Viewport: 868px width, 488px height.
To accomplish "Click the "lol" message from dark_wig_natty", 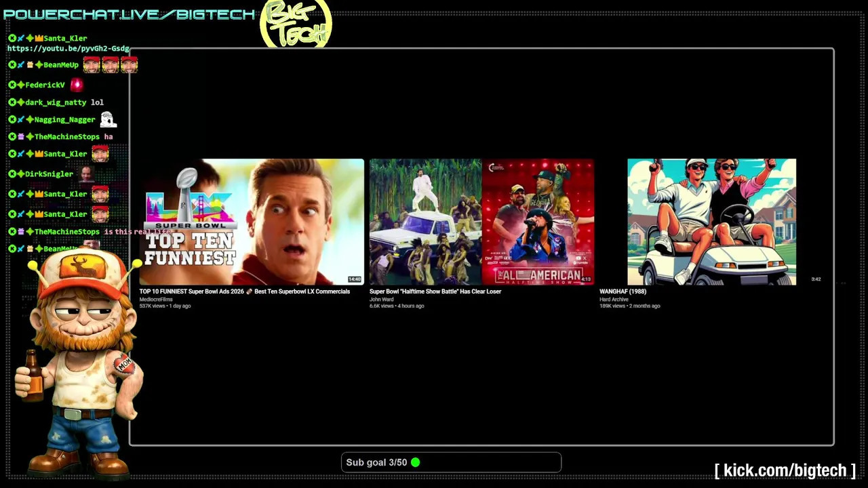I will [97, 102].
